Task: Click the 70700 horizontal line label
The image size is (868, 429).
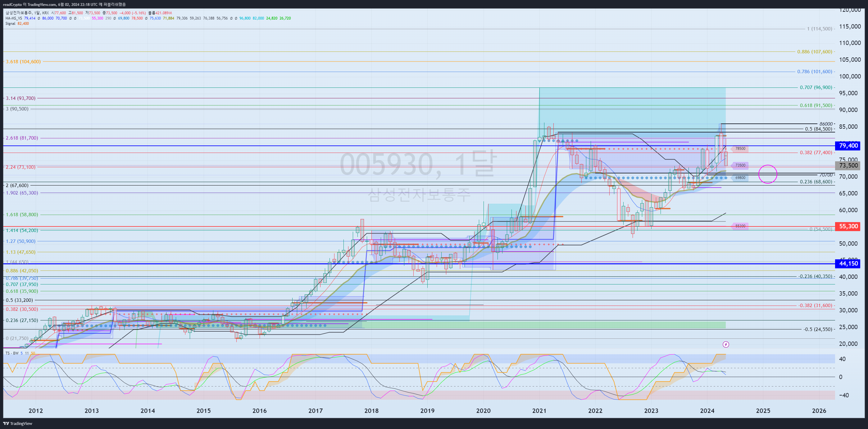Action: click(826, 175)
